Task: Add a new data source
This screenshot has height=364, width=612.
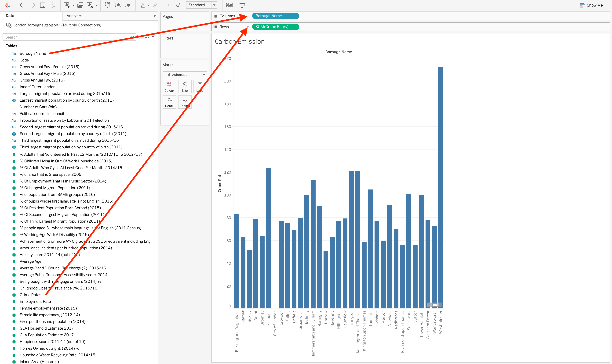Action: [x=53, y=5]
